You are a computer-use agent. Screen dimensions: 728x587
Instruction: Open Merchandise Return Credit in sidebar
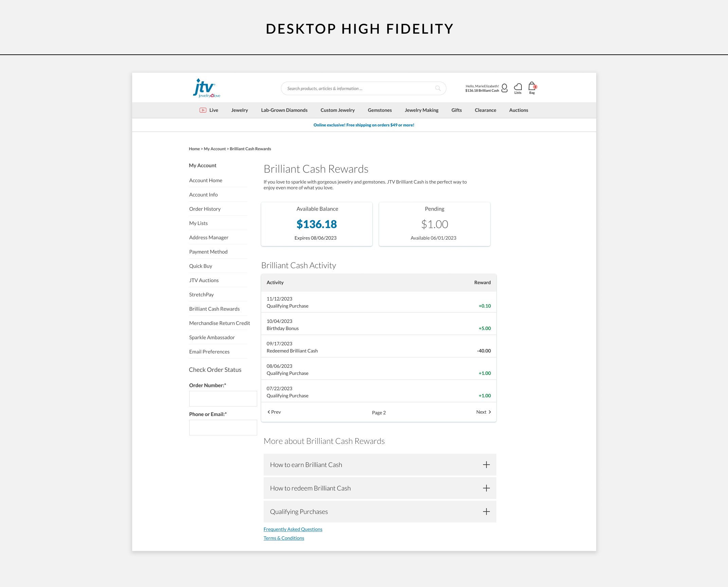point(219,323)
